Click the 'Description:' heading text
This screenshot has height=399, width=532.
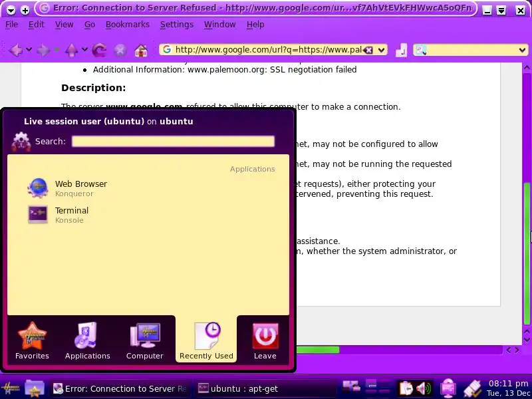[x=93, y=88]
